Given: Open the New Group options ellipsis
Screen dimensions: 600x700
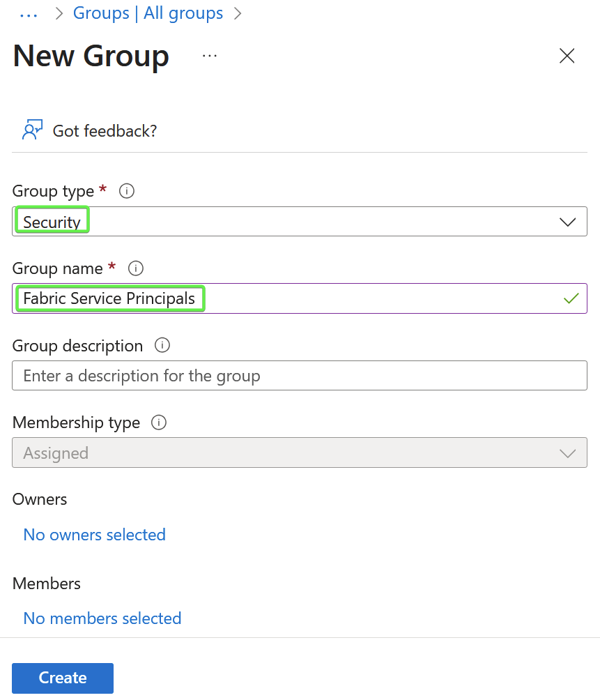Looking at the screenshot, I should coord(209,56).
